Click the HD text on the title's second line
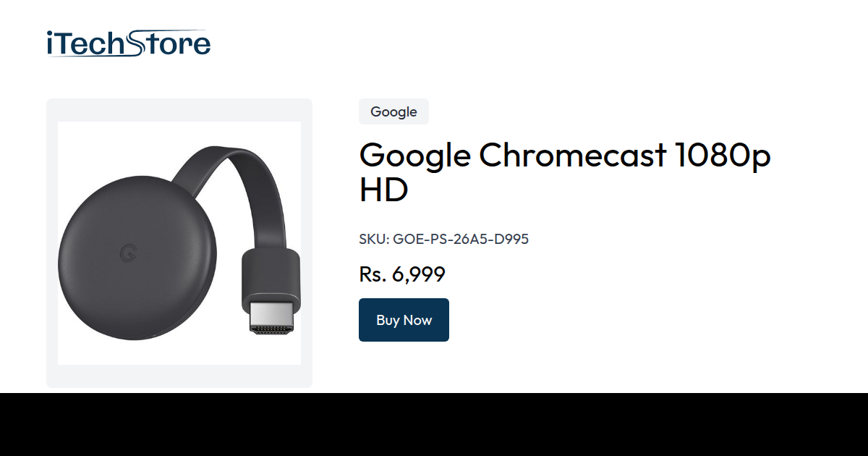 point(383,190)
